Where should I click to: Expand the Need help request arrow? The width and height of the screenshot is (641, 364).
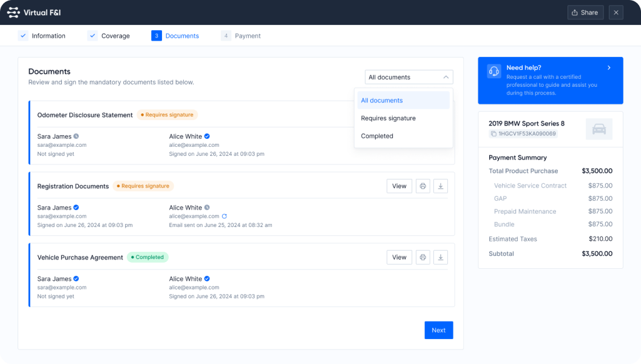(609, 68)
